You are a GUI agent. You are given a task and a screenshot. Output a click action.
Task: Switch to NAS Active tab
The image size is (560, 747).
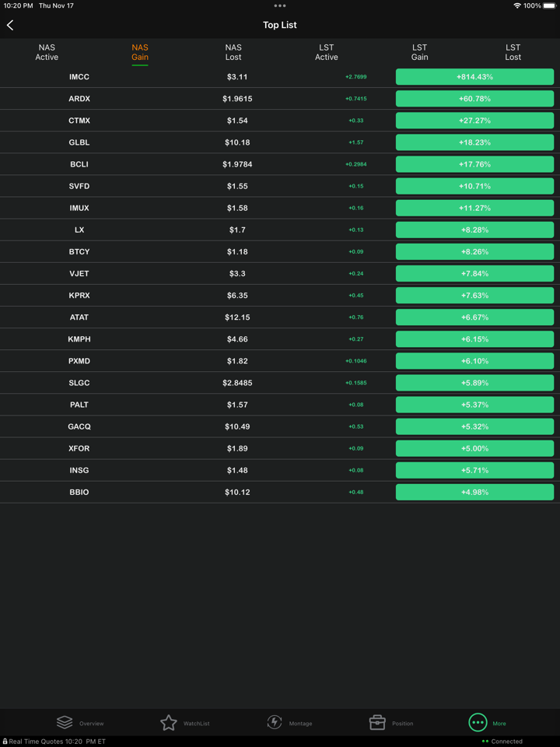(47, 52)
